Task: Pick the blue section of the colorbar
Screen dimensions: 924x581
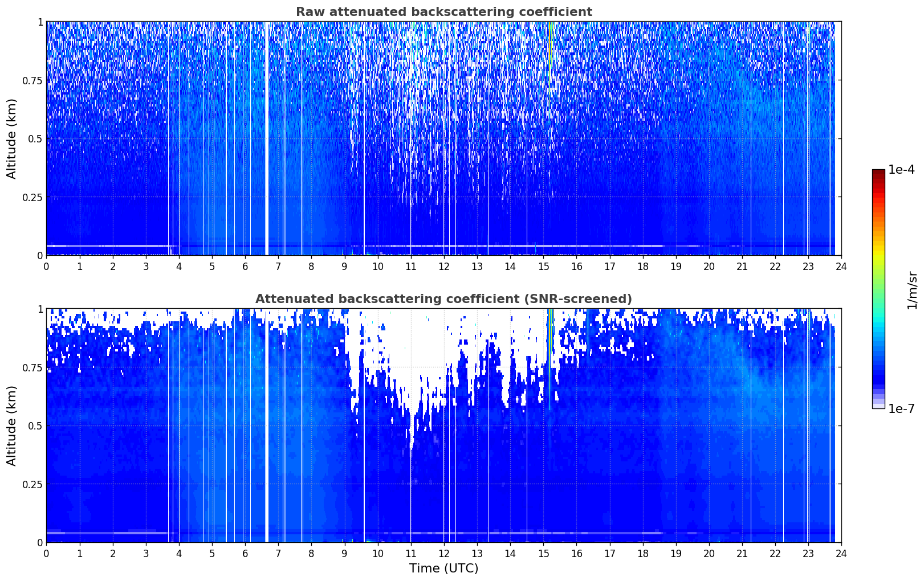Action: [x=878, y=365]
